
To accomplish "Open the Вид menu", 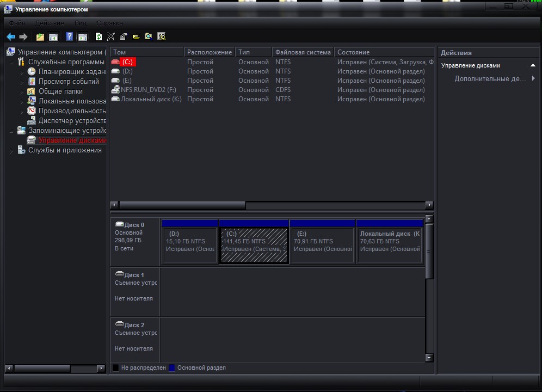I will (x=81, y=23).
